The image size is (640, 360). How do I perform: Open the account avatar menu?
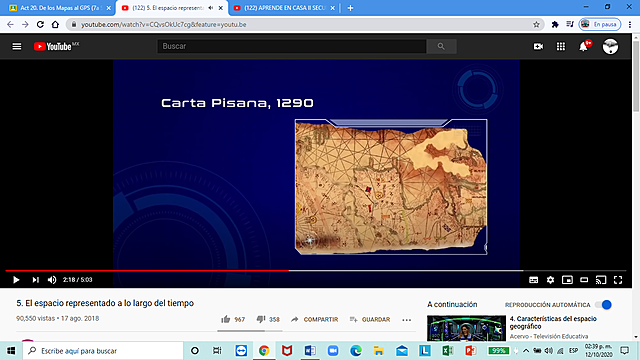(611, 47)
